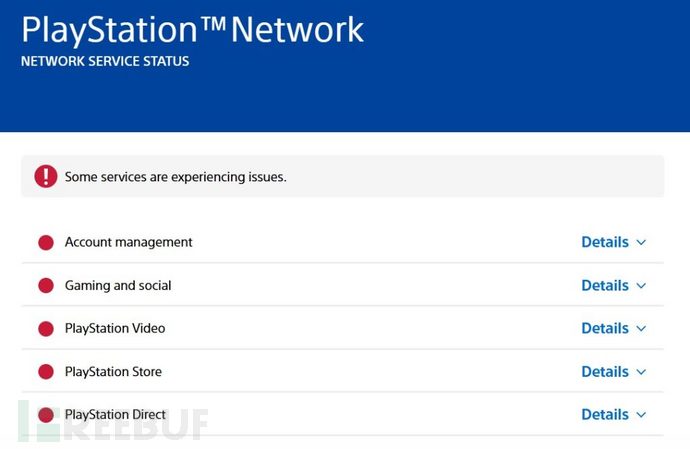Open Details link for PlayStation Store

(x=605, y=371)
